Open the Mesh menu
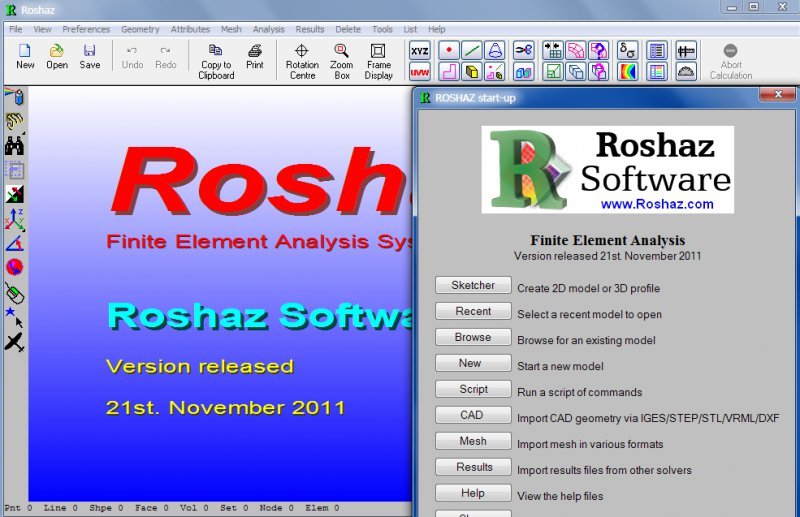The width and height of the screenshot is (800, 517). (231, 29)
